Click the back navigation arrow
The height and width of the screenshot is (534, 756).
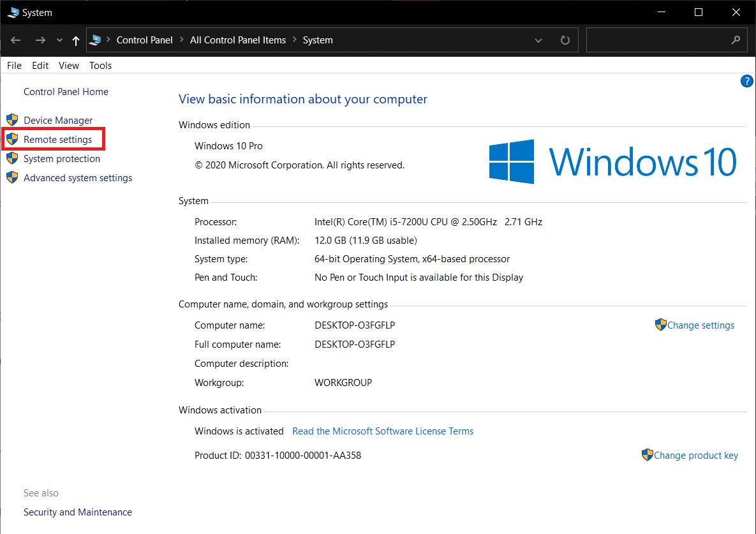17,40
